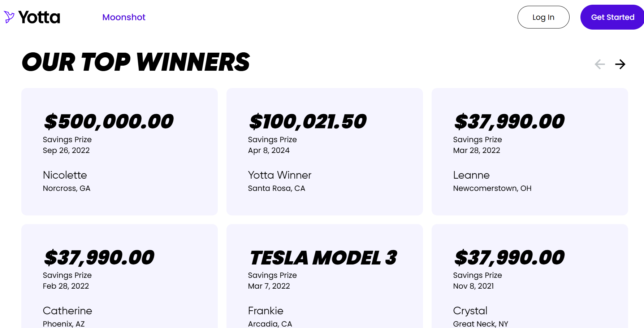This screenshot has height=328, width=644.
Task: Click the Yotta wordmark text
Action: pos(39,17)
